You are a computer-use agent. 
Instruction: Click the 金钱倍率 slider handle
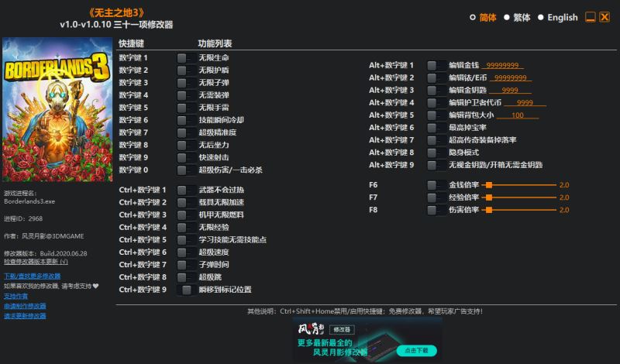(x=489, y=185)
